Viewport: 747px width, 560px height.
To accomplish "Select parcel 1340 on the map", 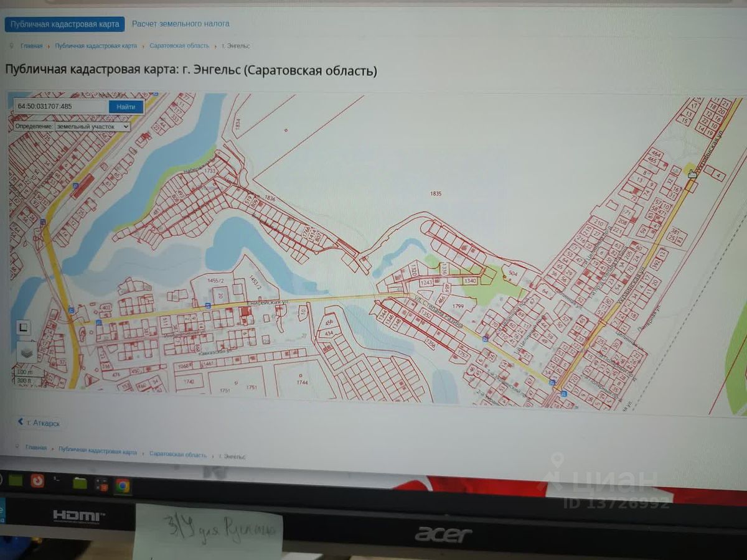I will point(470,281).
